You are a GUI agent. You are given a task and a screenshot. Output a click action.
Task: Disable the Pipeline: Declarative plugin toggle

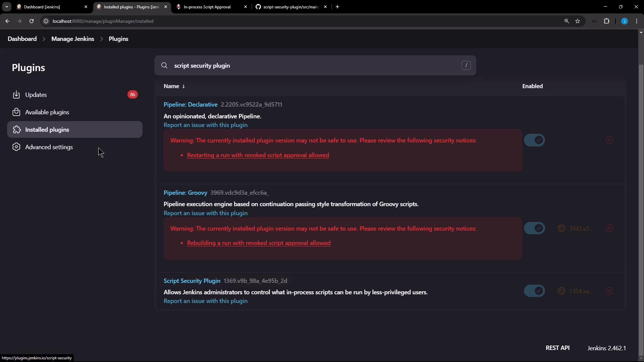pyautogui.click(x=534, y=140)
